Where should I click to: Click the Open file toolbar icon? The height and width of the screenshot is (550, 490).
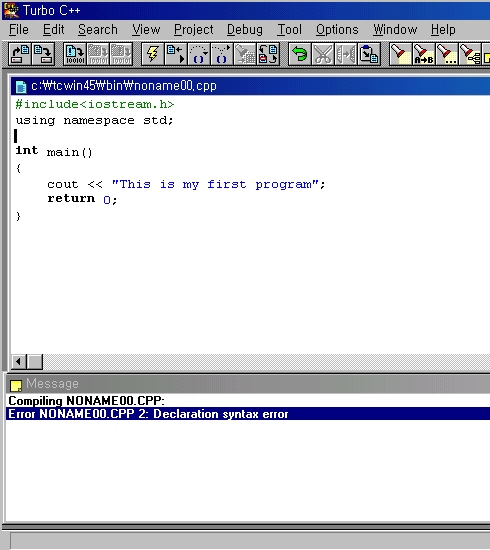(x=20, y=55)
